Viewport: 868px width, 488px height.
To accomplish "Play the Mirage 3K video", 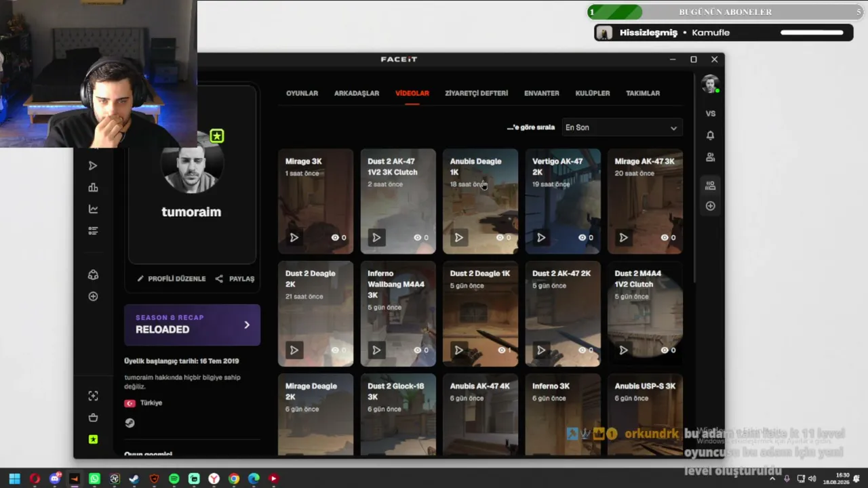I will pos(294,238).
